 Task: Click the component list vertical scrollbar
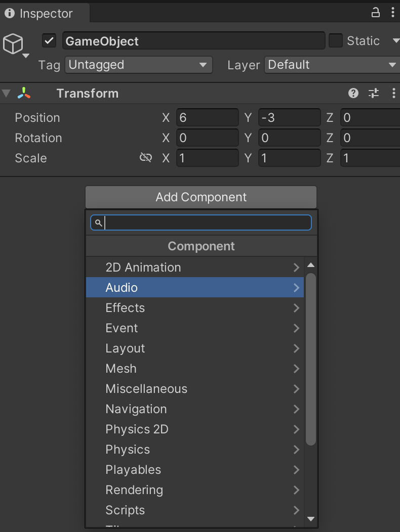click(x=311, y=359)
